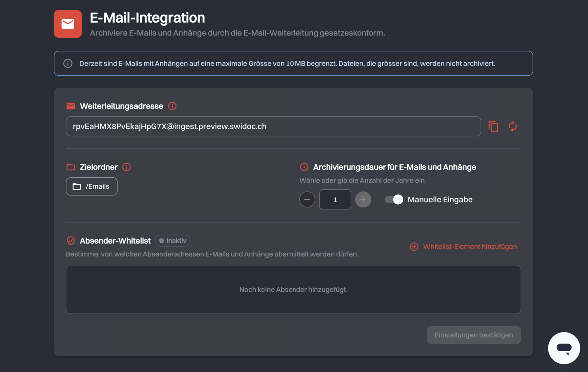This screenshot has width=588, height=372.
Task: Click 'Wähle oder gib die Anzahl der Jahre ein'
Action: coord(362,180)
